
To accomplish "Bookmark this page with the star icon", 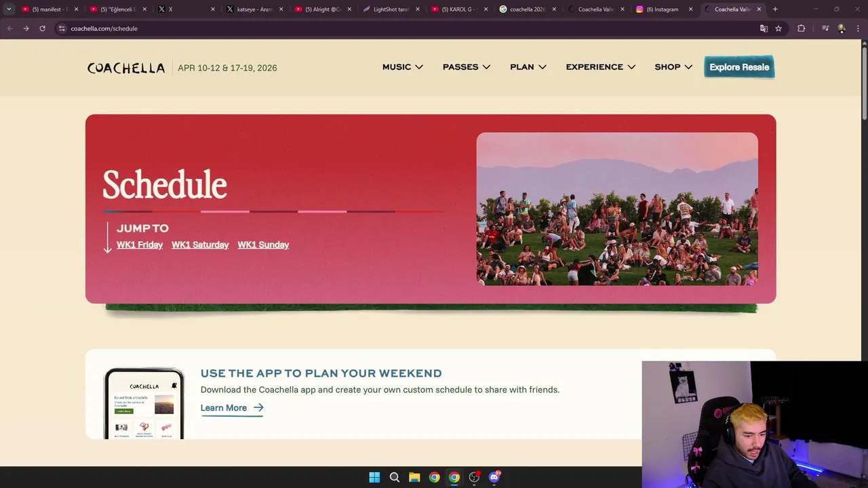I will pyautogui.click(x=778, y=28).
